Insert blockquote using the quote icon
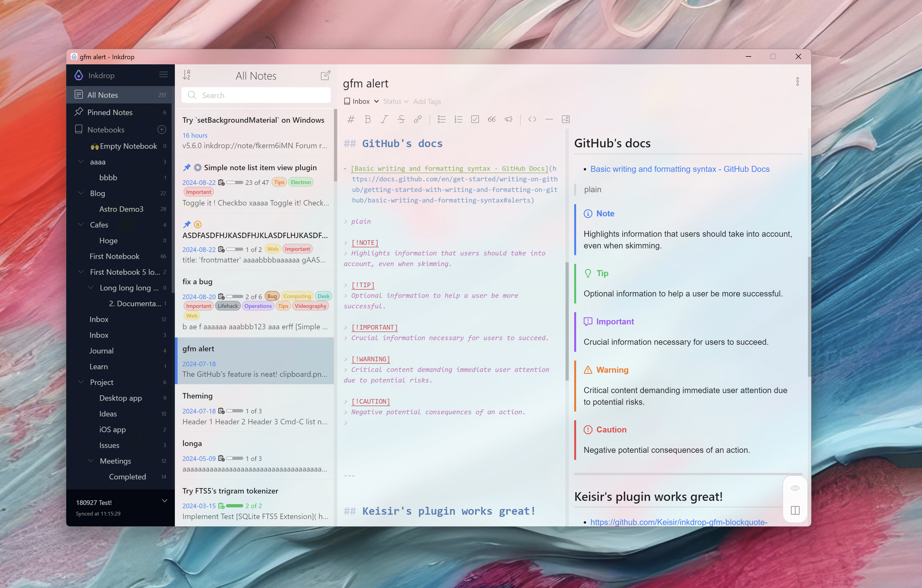The height and width of the screenshot is (588, 922). point(492,119)
